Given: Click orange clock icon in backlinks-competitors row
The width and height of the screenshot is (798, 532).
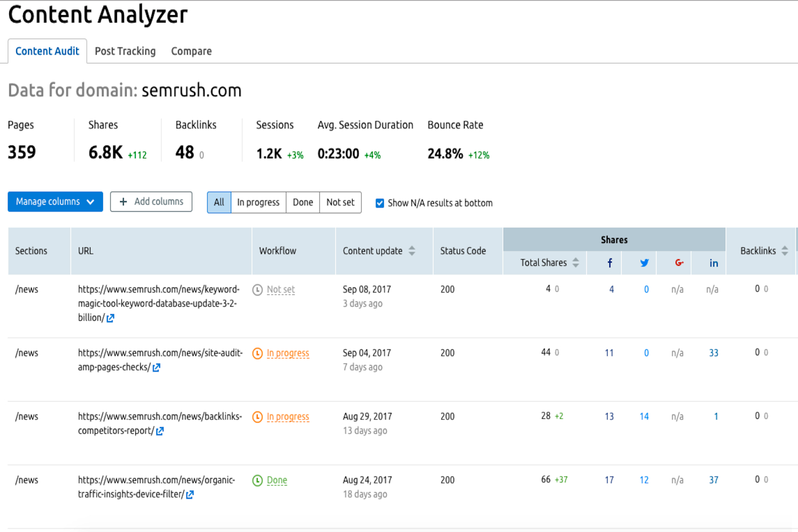Looking at the screenshot, I should click(x=258, y=417).
